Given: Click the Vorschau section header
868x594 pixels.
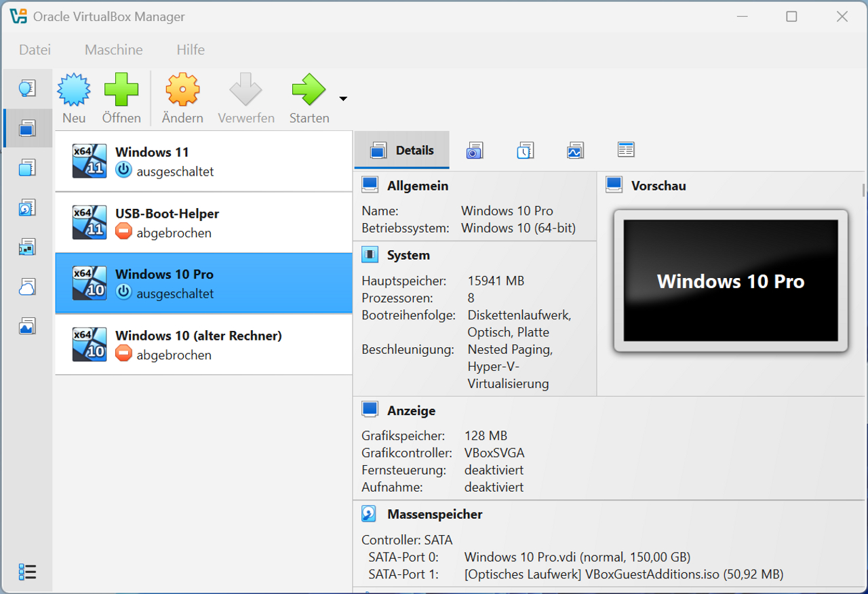Looking at the screenshot, I should 658,186.
